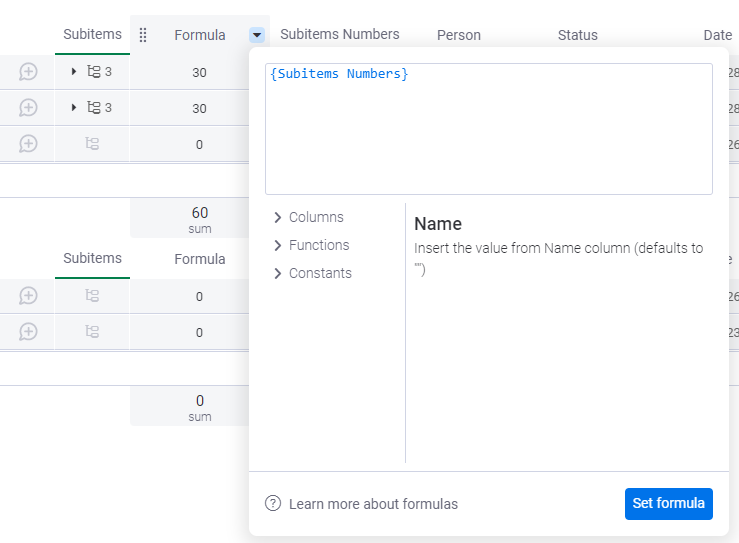
Task: Click inside the formula text editor
Action: tap(488, 130)
